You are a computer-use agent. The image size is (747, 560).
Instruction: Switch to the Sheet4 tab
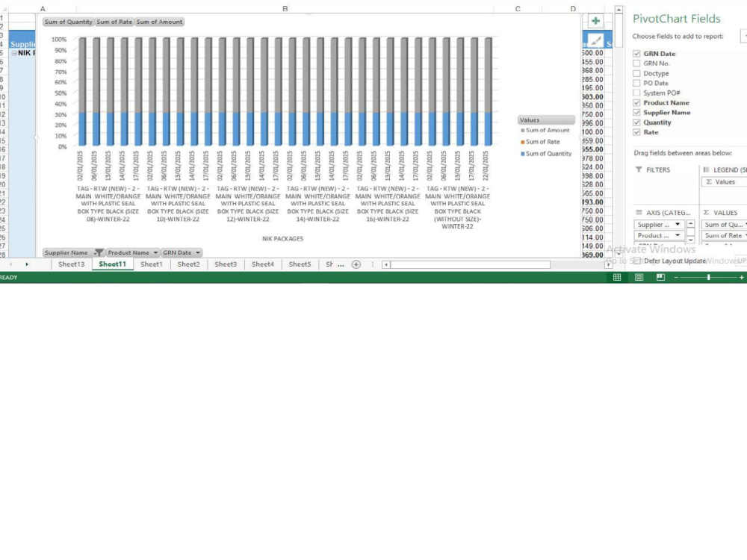(263, 264)
